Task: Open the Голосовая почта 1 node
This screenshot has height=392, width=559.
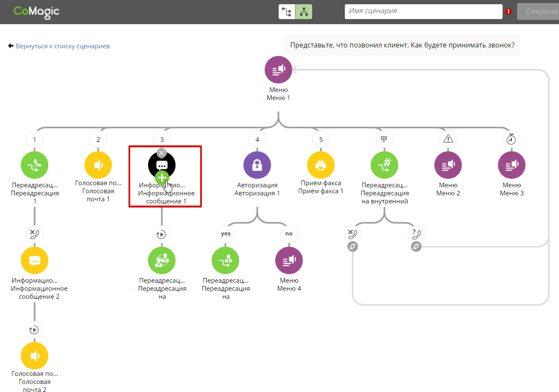Action: (x=98, y=165)
